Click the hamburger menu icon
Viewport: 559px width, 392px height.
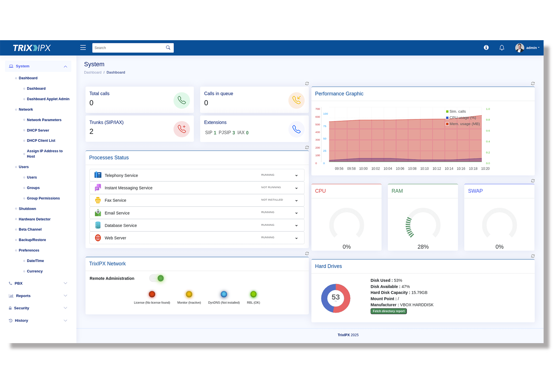pyautogui.click(x=83, y=47)
